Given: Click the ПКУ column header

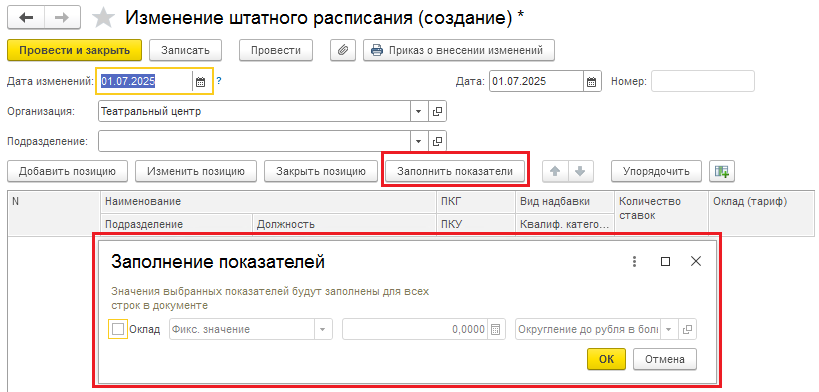Looking at the screenshot, I should pyautogui.click(x=475, y=225).
